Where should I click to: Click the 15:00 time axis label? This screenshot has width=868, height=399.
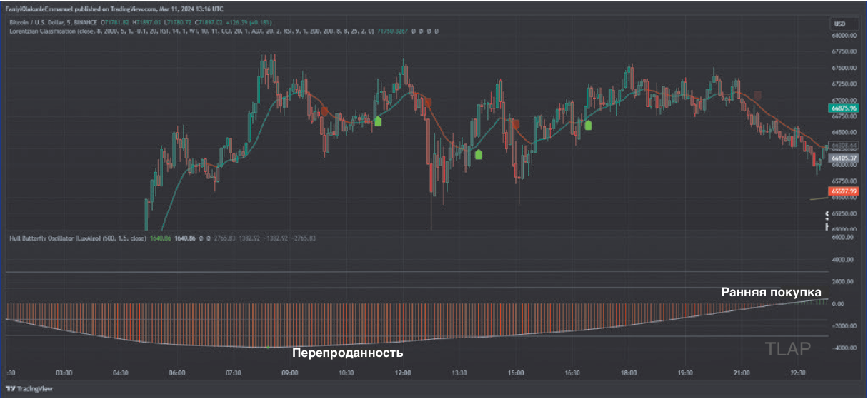coord(516,373)
